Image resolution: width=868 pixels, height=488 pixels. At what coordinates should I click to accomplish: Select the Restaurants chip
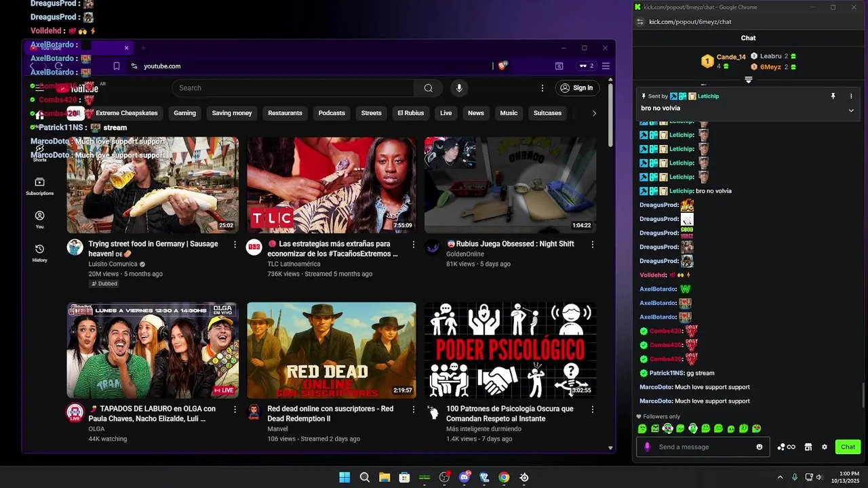[x=285, y=113]
